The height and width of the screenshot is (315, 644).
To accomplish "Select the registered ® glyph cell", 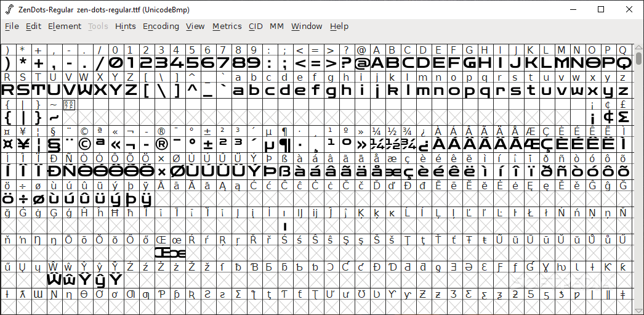I will (x=161, y=144).
